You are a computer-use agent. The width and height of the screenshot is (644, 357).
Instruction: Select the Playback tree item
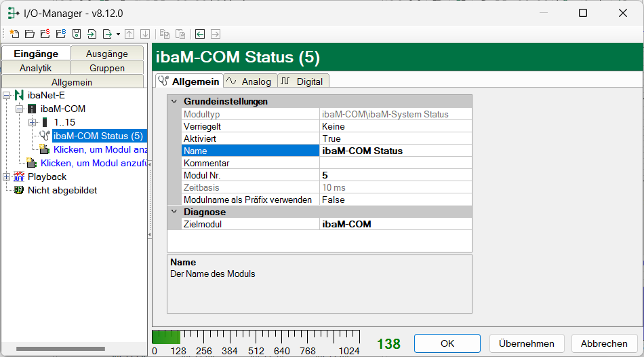47,177
